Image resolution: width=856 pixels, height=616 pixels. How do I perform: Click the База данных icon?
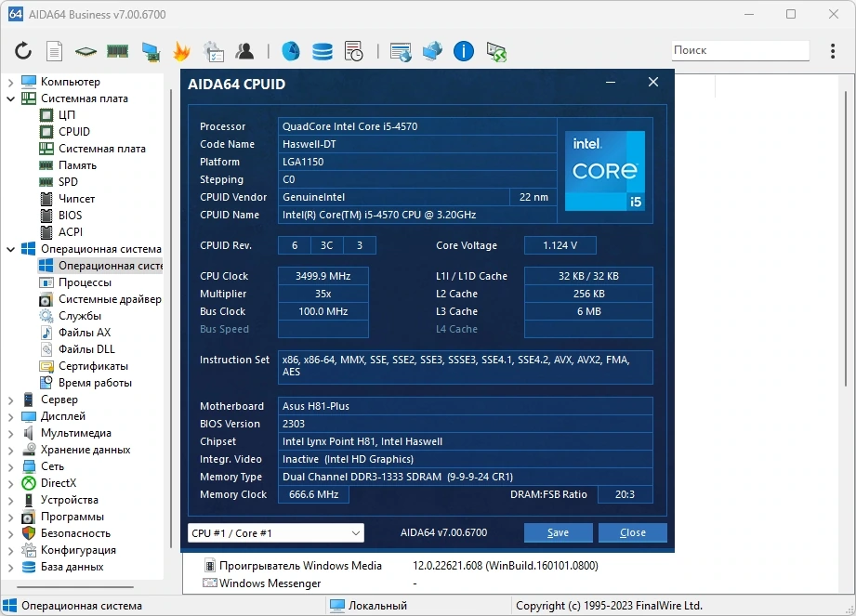29,567
